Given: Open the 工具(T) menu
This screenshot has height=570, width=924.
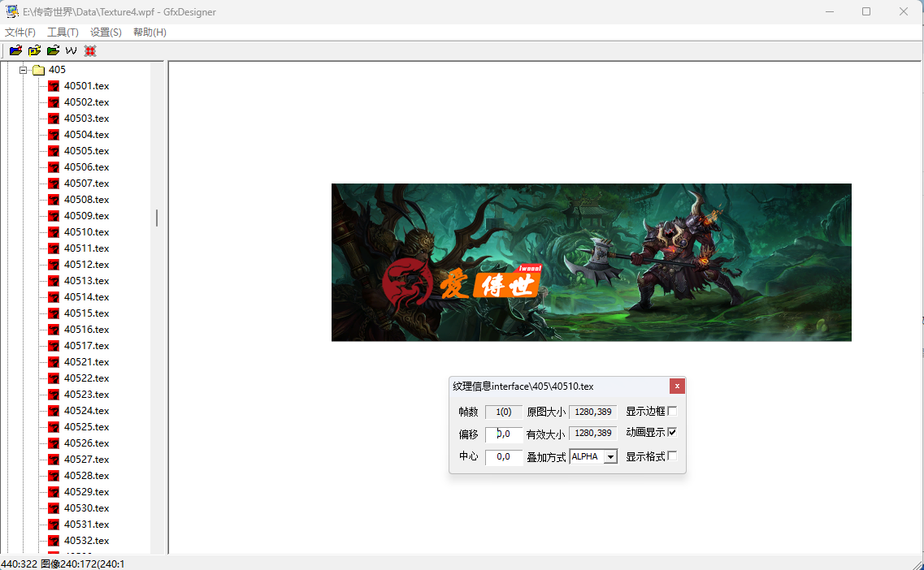Looking at the screenshot, I should pyautogui.click(x=63, y=32).
